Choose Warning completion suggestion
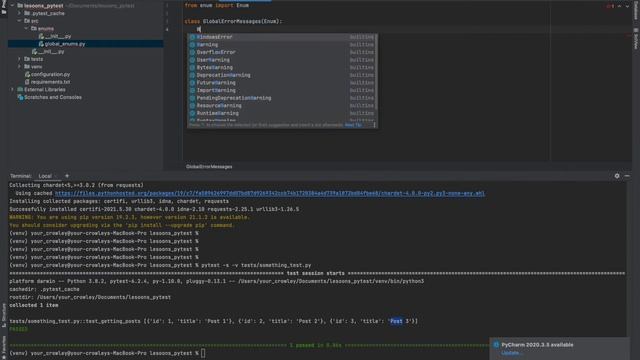 (282, 44)
